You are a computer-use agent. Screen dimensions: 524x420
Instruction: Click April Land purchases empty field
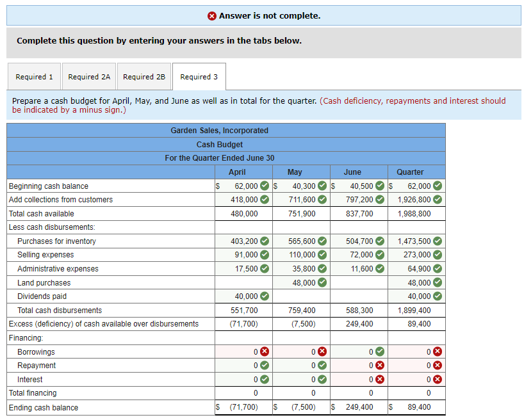tap(243, 283)
